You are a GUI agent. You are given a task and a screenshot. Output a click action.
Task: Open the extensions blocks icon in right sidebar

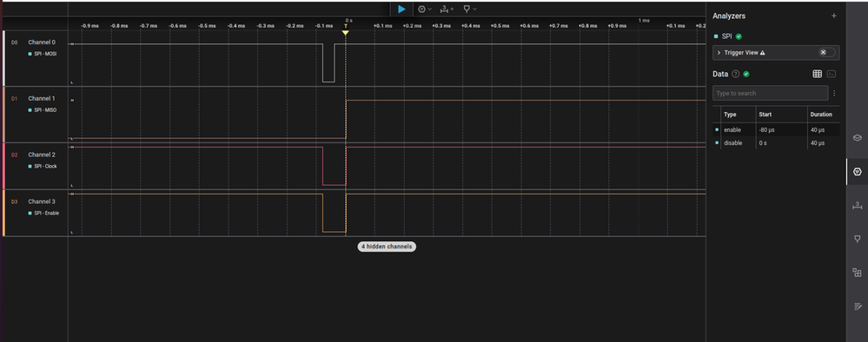[x=857, y=273]
